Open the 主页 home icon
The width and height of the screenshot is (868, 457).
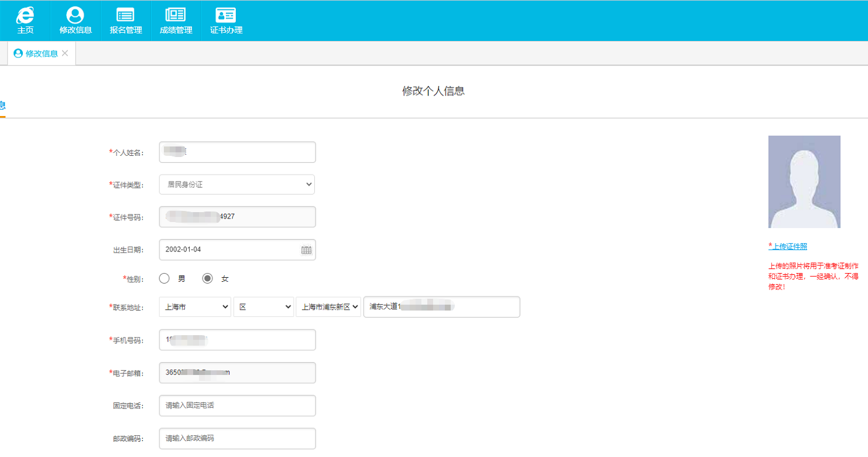coord(25,21)
